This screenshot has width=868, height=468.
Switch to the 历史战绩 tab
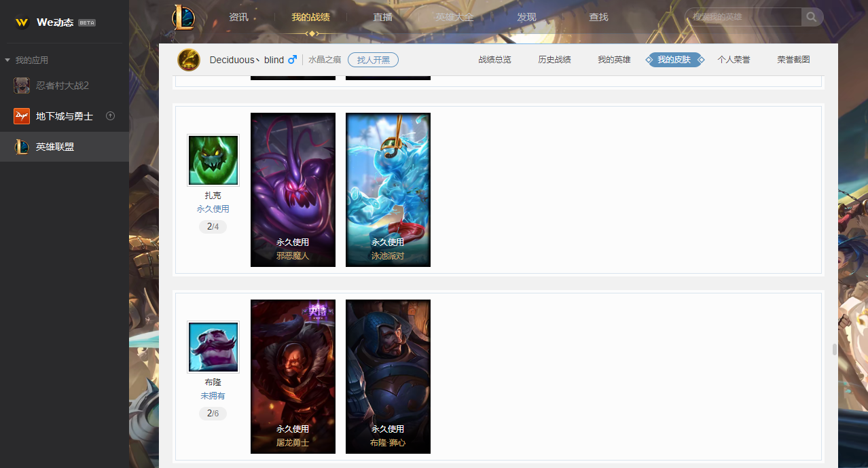(554, 60)
